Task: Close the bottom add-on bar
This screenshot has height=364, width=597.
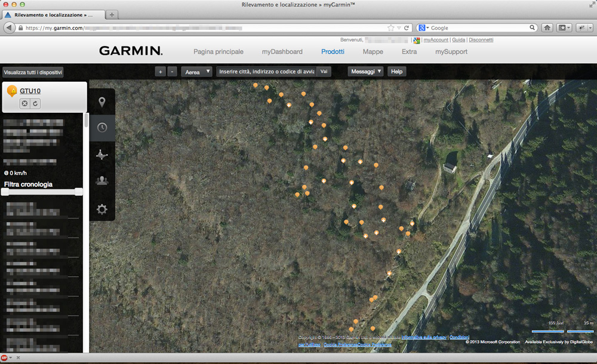Action: 18,357
